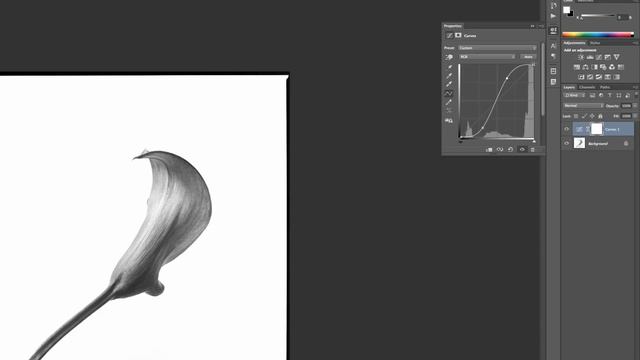Add a Posterize adjustment layer
Screen dimensions: 640x360
[x=590, y=77]
